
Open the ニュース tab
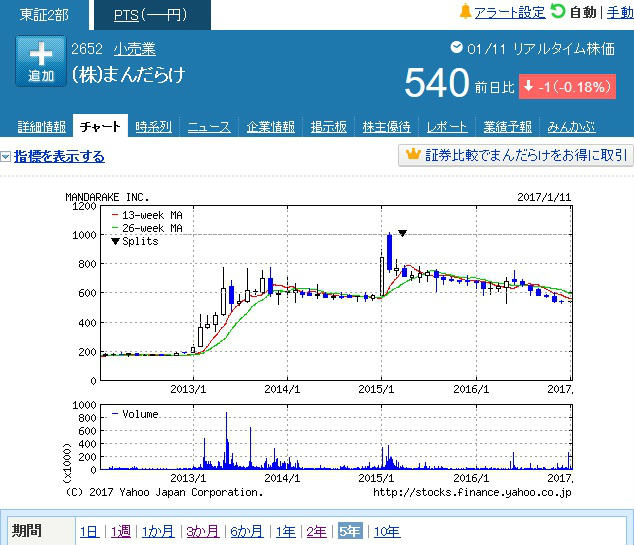[209, 127]
